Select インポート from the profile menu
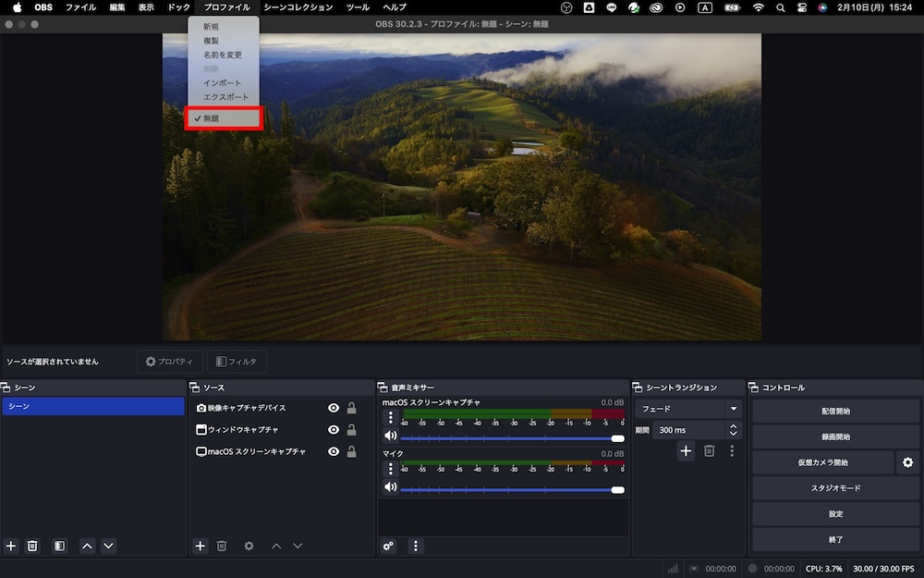Image resolution: width=924 pixels, height=578 pixels. pyautogui.click(x=223, y=83)
